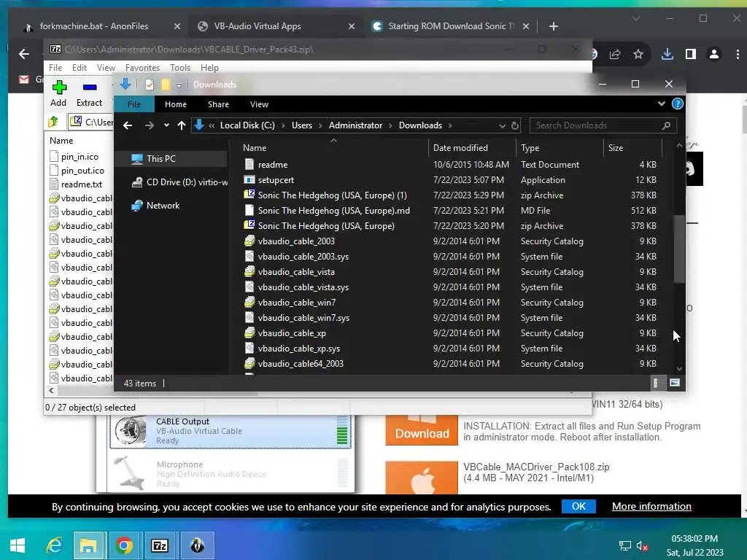Refresh the Downloads folder view
The height and width of the screenshot is (560, 747).
tap(514, 125)
